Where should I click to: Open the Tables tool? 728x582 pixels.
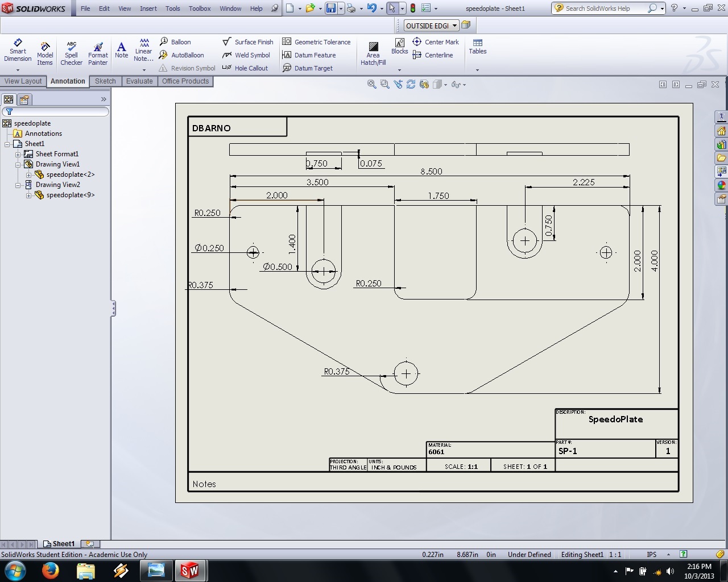click(x=477, y=47)
